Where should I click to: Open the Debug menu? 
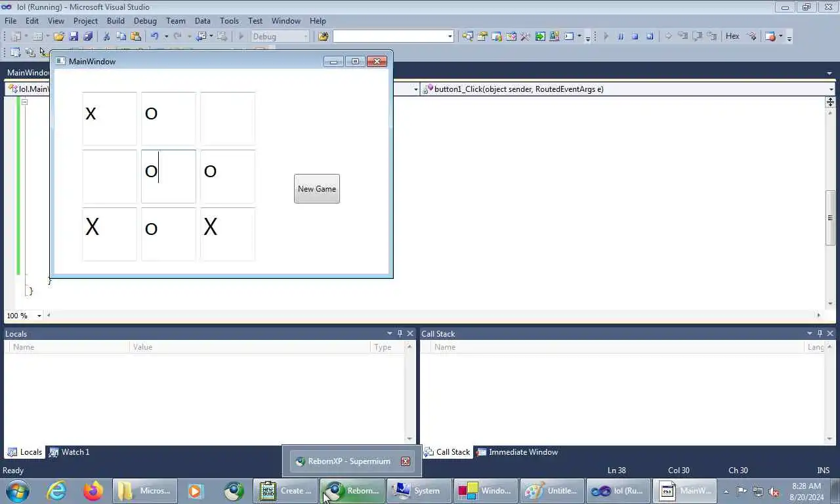coord(145,21)
